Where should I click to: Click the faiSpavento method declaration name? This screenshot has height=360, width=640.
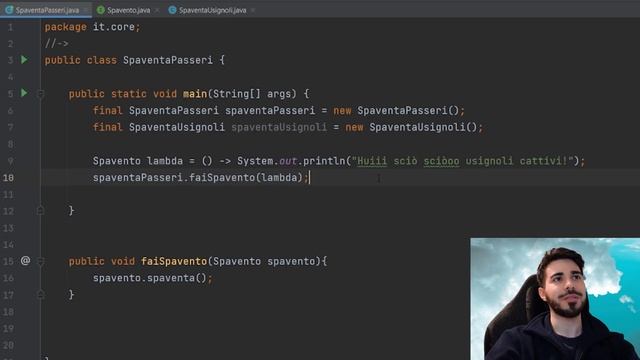tap(174, 261)
